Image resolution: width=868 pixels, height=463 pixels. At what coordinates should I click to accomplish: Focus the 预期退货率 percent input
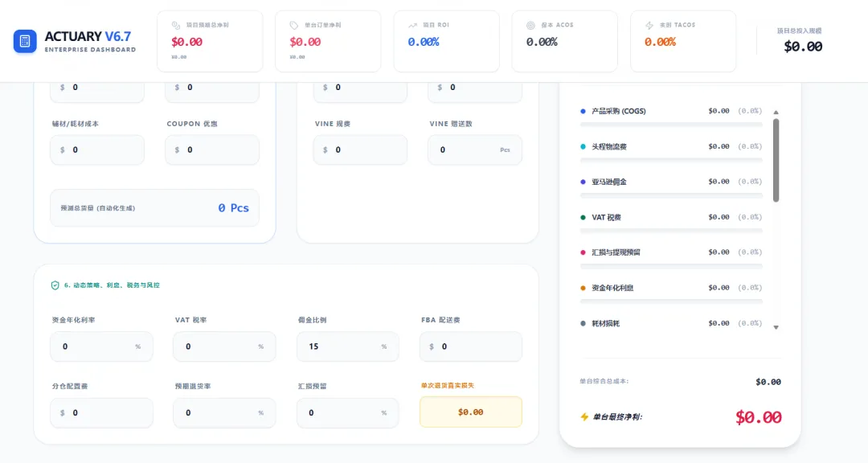pyautogui.click(x=224, y=412)
